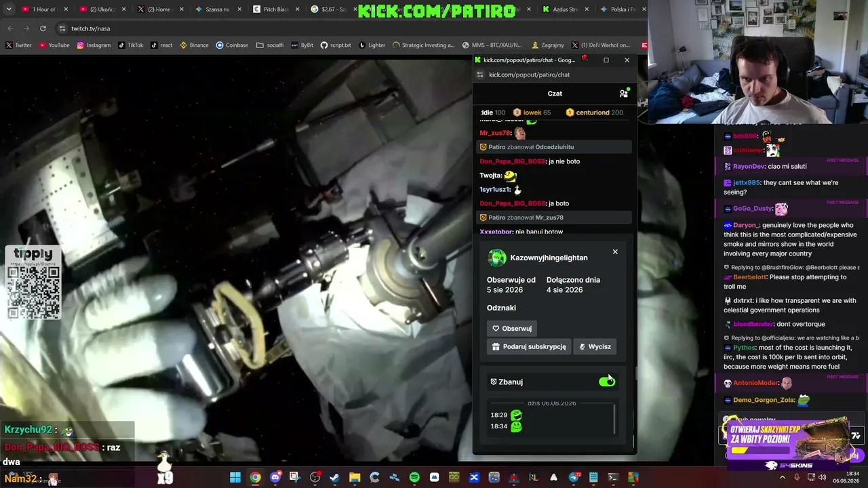The image size is (868, 488).
Task: Open the terminal from the taskbar
Action: tap(613, 478)
